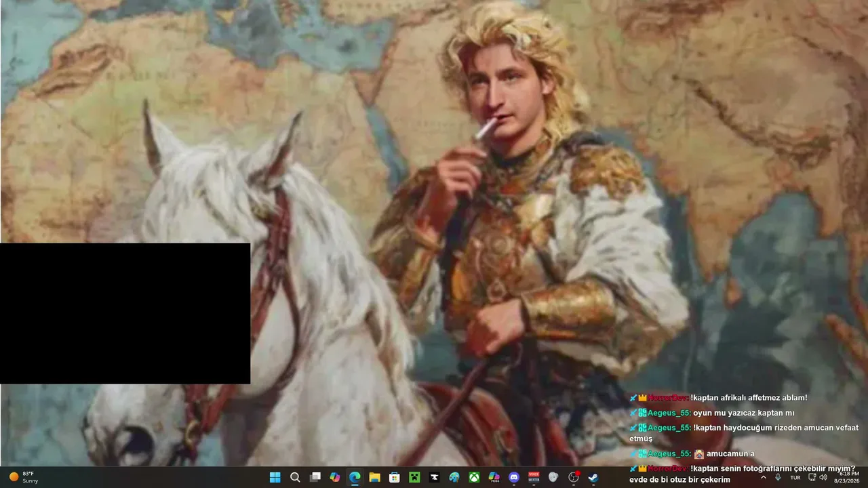The image size is (868, 488).
Task: Click Aegeus_55 name before "oyun mu yazıcaz"
Action: click(669, 413)
